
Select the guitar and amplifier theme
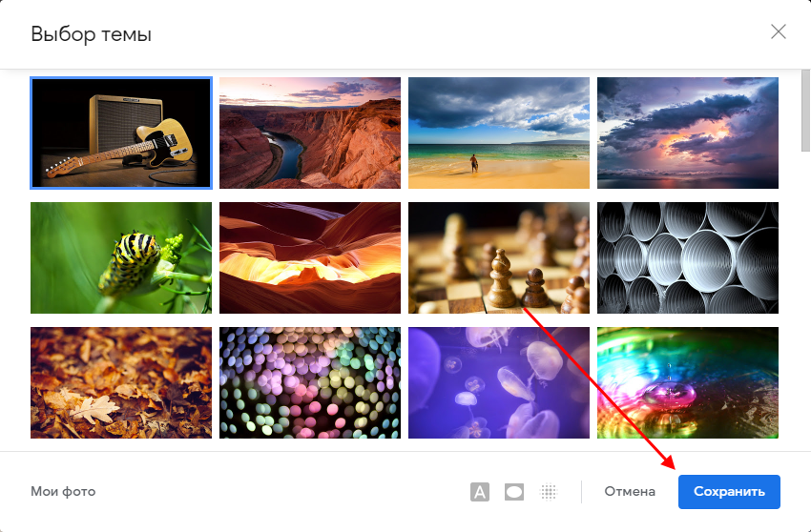(121, 133)
